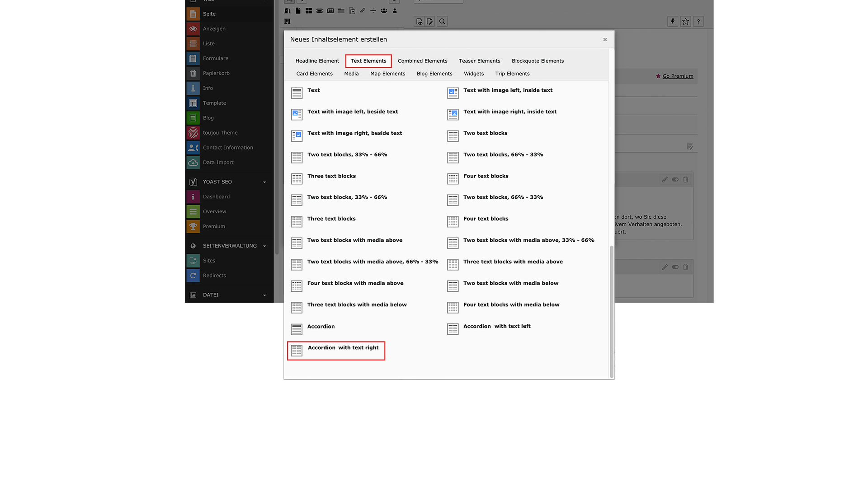Toggle visibility of second content element

tap(675, 267)
